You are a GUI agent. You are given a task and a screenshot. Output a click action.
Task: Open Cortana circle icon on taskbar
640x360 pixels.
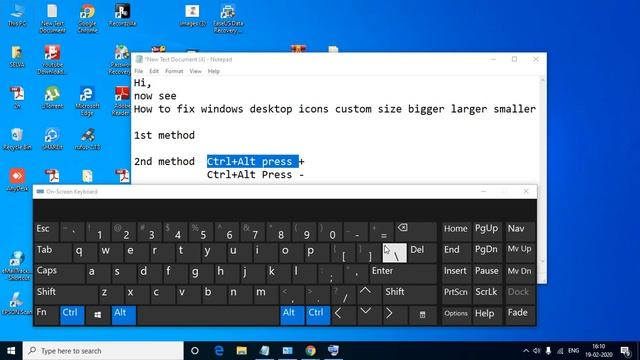(195, 351)
